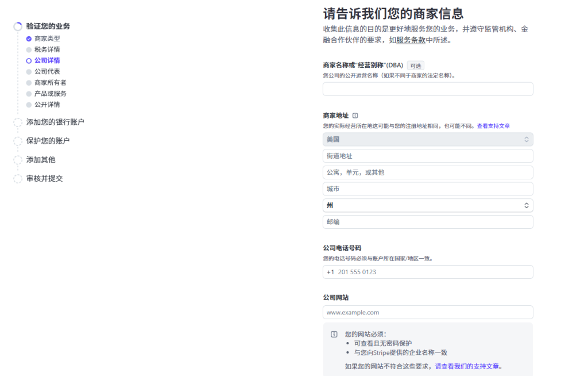Open the 美国 country dropdown

tap(428, 139)
